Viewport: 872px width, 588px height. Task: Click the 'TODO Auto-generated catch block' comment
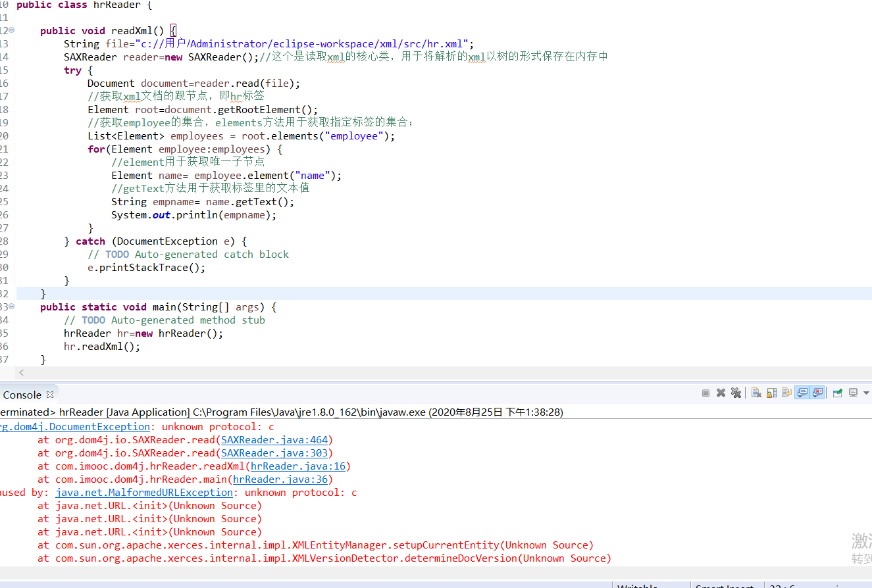(188, 254)
